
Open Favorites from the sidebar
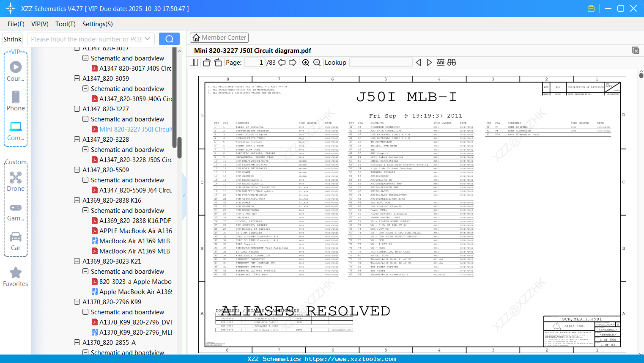click(x=16, y=277)
